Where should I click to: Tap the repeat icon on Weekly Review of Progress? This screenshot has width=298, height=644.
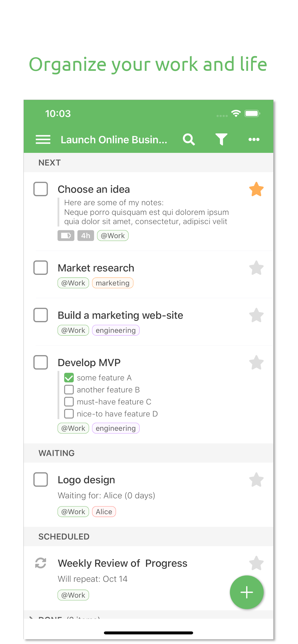[x=41, y=563]
